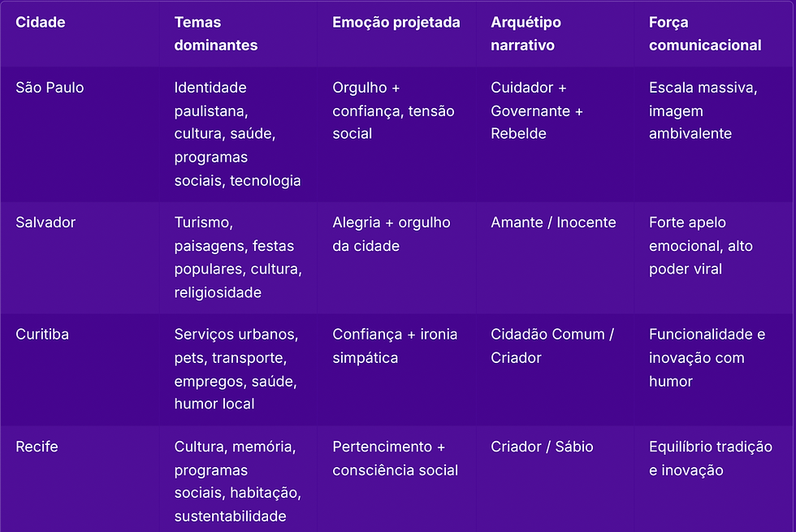Click Salvador's Turismo, paisagens themes cell
The height and width of the screenshot is (532, 796).
pyautogui.click(x=237, y=257)
